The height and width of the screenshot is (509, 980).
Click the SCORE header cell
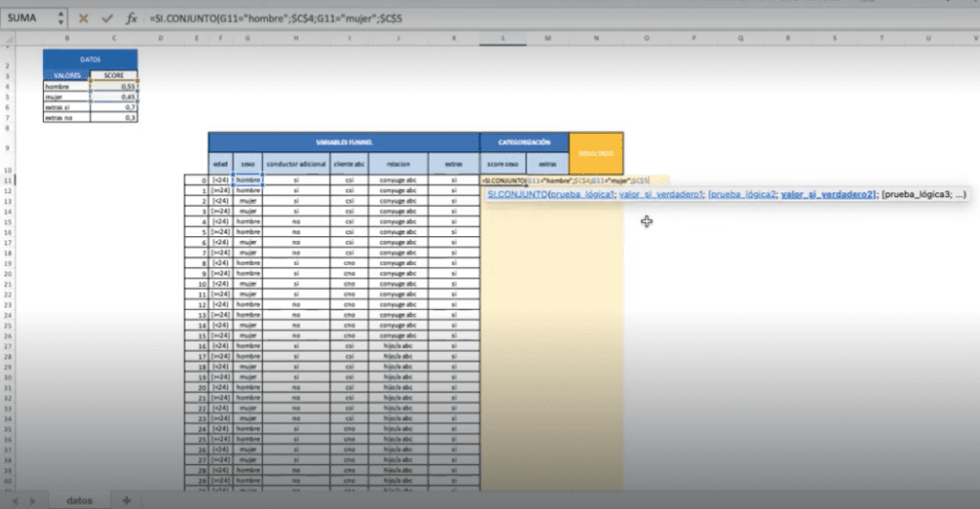tap(114, 76)
